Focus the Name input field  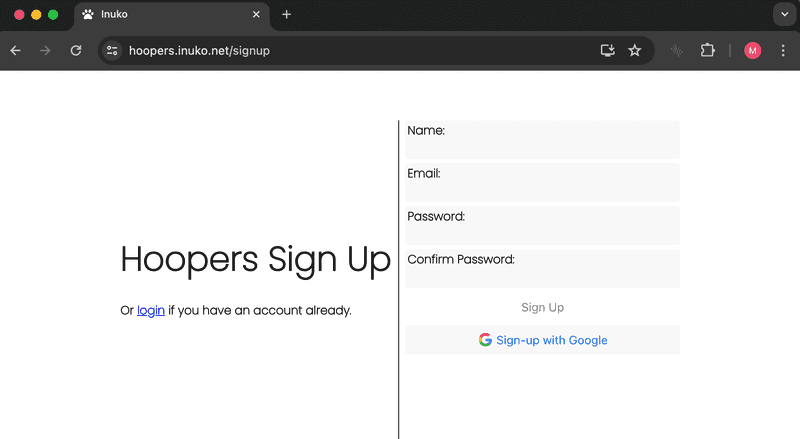click(542, 139)
